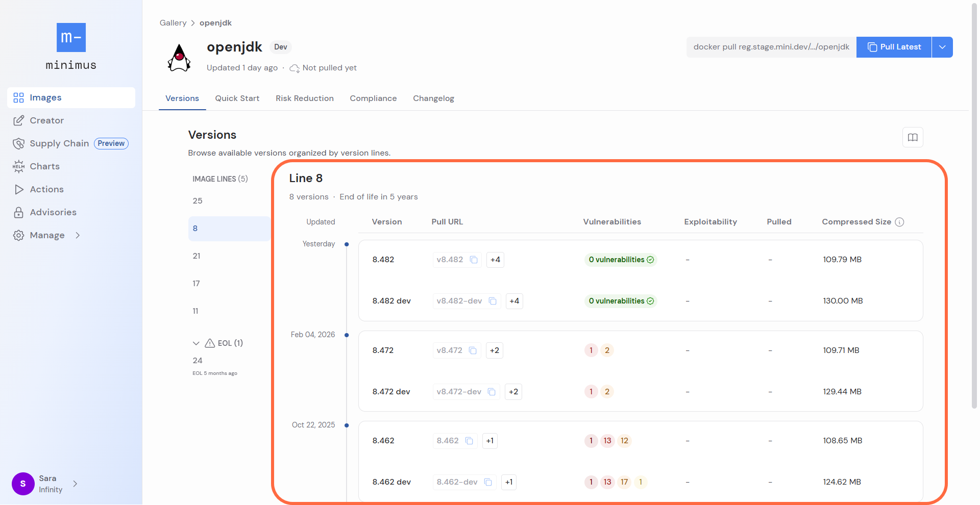The image size is (980, 505).
Task: Click count 2 badge for 8.472 dev
Action: point(607,392)
